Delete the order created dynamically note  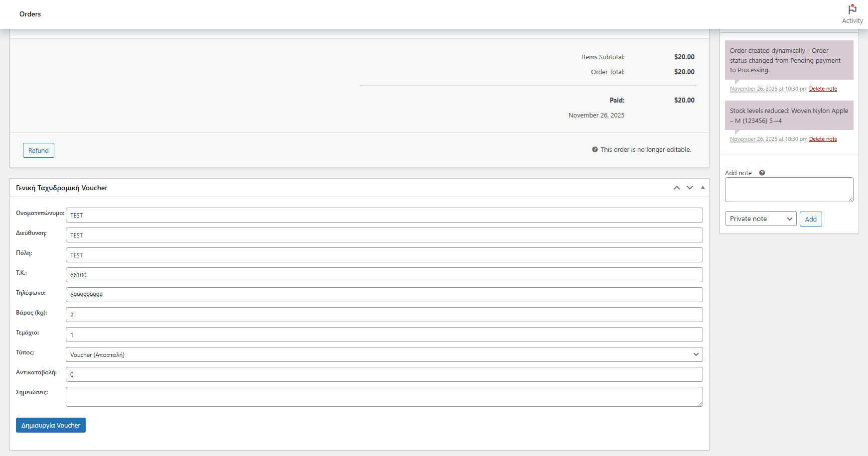pyautogui.click(x=823, y=89)
